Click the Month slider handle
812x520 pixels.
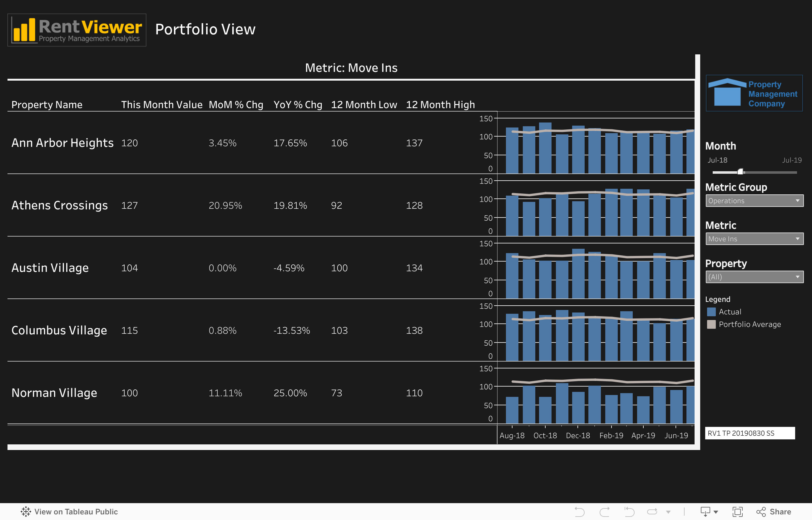point(740,172)
